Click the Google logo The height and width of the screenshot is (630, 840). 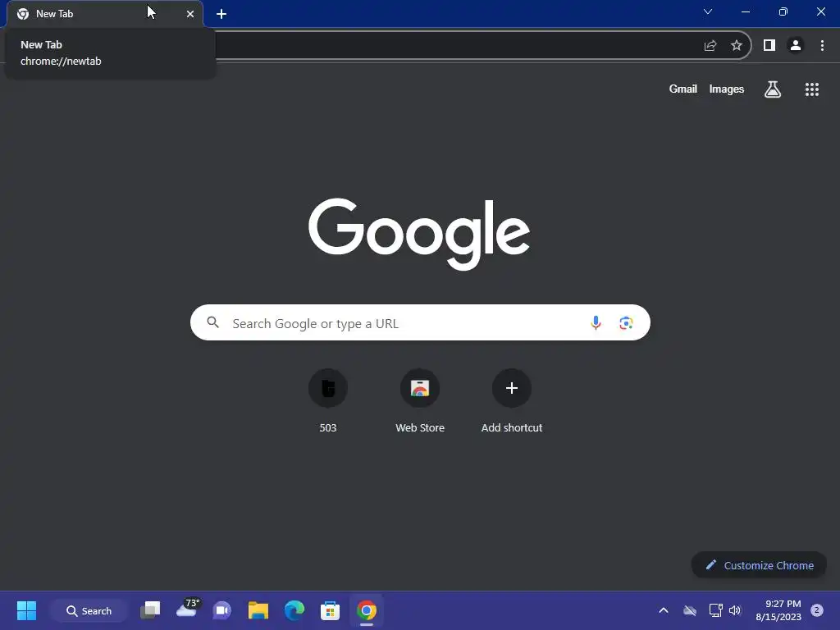pos(419,234)
